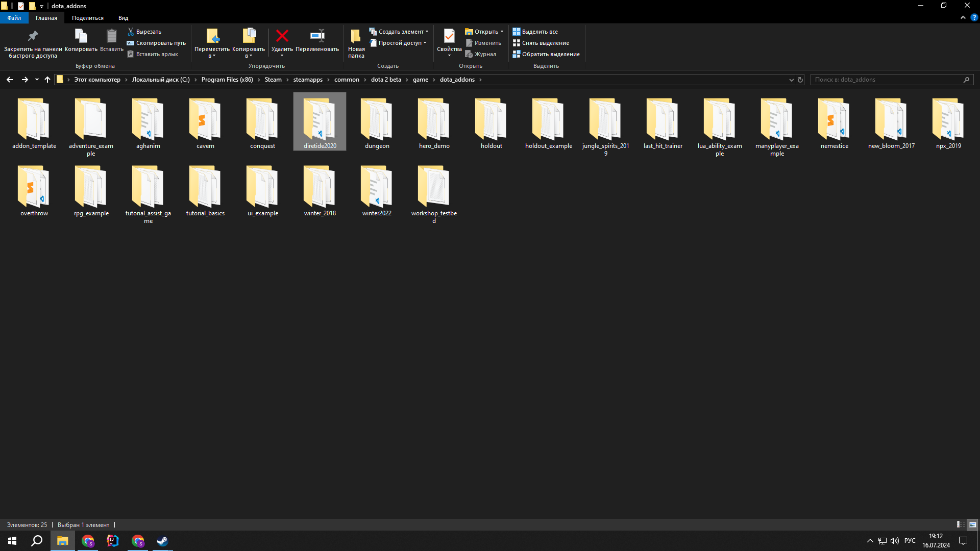Open Журнал (History) in ribbon
Screen dimensions: 980x551
[480, 54]
